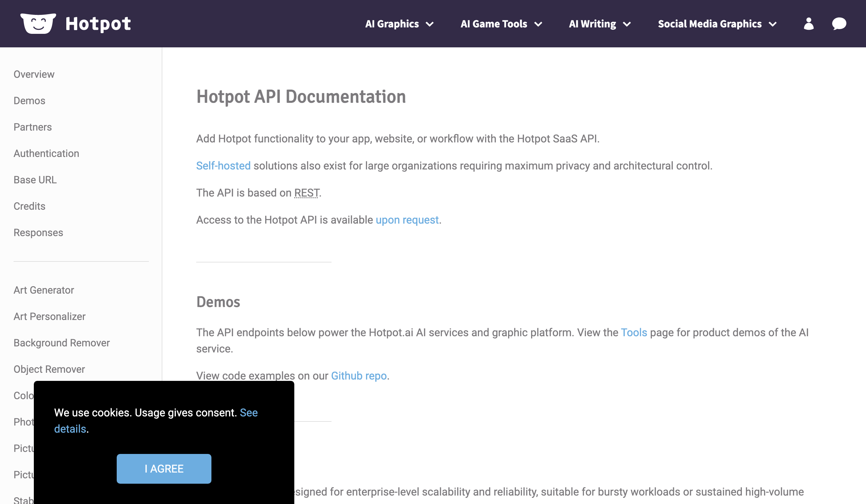Open Art Personalizer docs from sidebar
This screenshot has height=504, width=866.
point(49,316)
